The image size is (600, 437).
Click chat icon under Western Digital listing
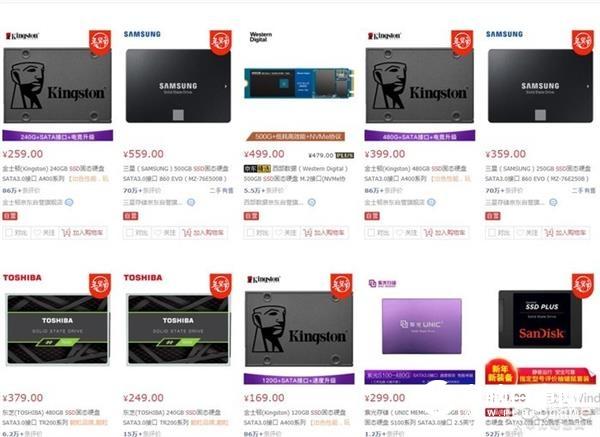[311, 202]
